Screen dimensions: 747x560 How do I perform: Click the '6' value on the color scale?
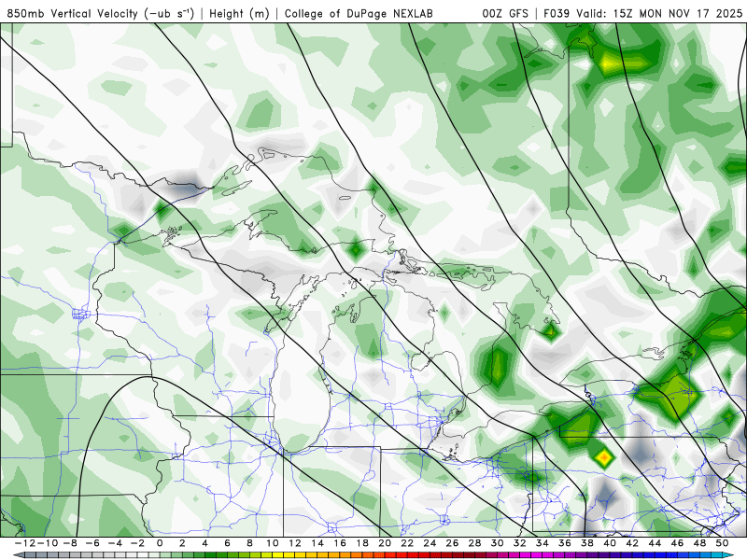coord(227,543)
